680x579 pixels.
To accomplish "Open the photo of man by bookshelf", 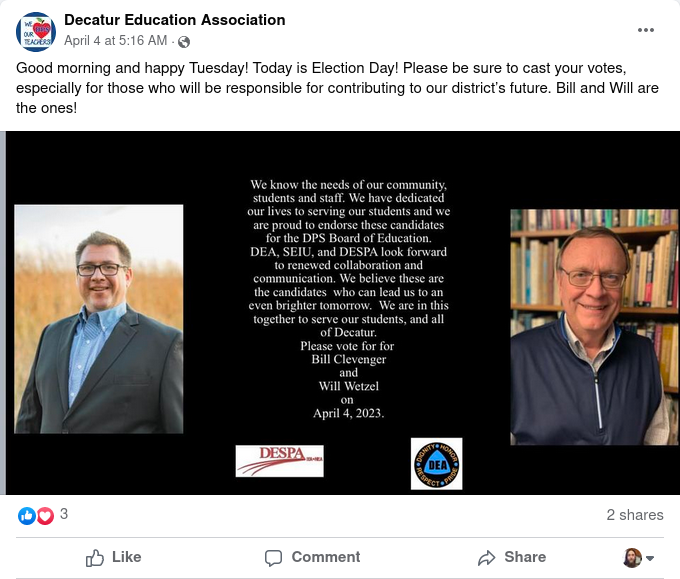I will point(595,327).
